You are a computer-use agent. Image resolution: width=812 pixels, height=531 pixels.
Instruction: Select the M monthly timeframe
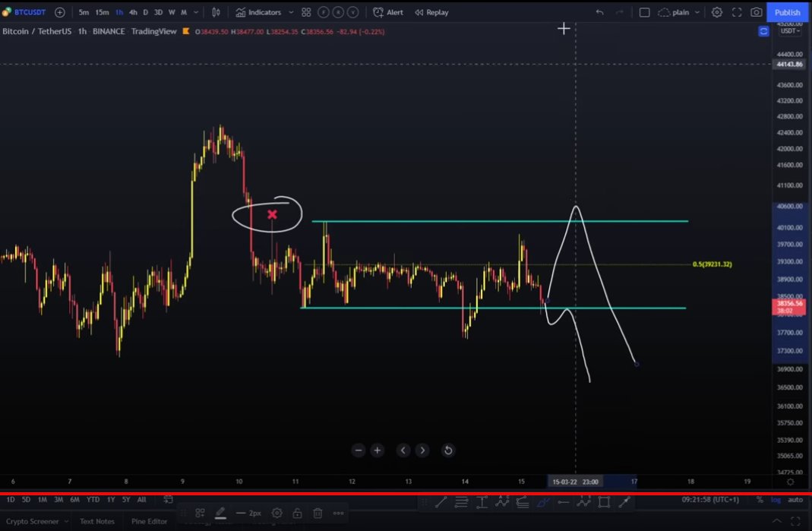pos(183,12)
